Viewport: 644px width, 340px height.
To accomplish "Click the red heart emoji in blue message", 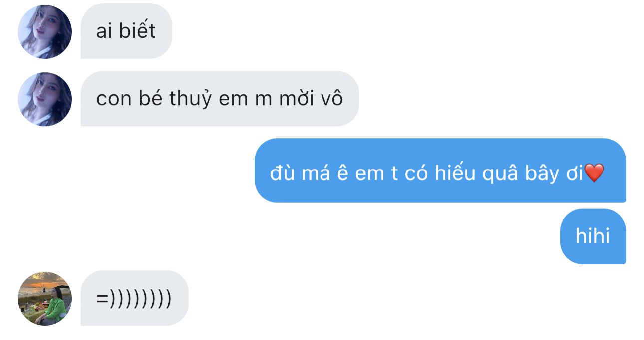I will tap(594, 172).
